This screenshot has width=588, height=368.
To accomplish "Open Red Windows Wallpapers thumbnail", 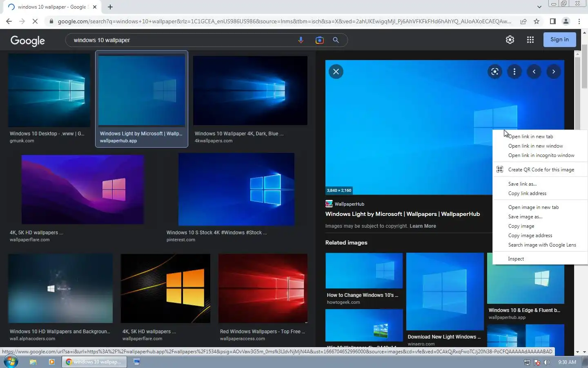I will 263,289.
